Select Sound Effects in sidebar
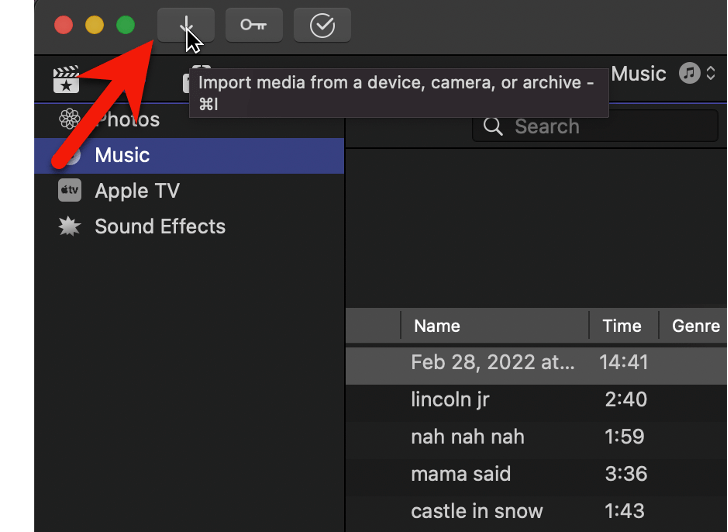This screenshot has height=532, width=728. pos(189,227)
